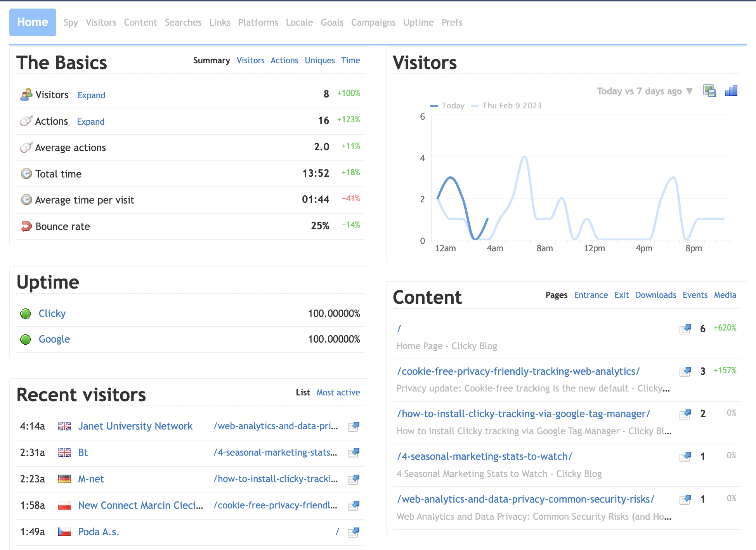Open the Clicky uptime monitor link

coord(52,313)
